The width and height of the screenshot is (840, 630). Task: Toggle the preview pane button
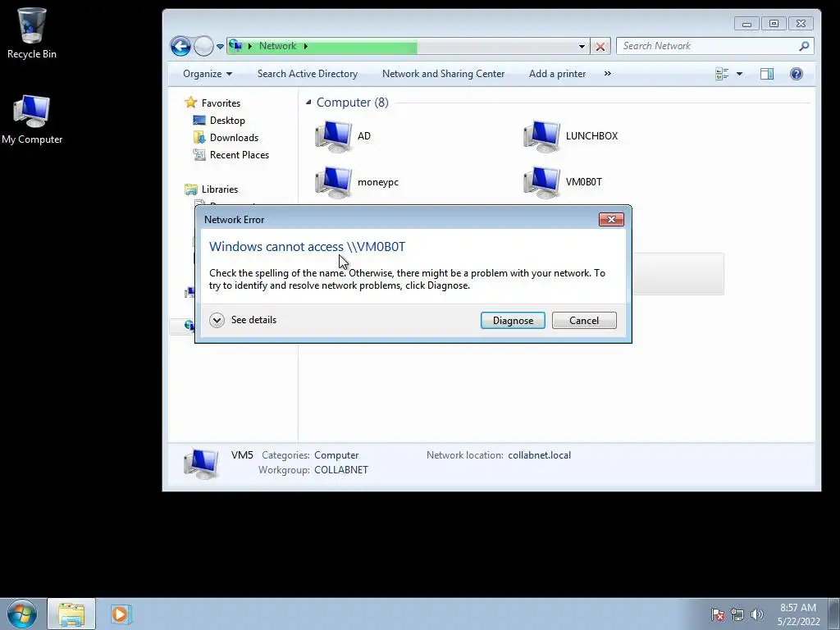[x=767, y=74]
